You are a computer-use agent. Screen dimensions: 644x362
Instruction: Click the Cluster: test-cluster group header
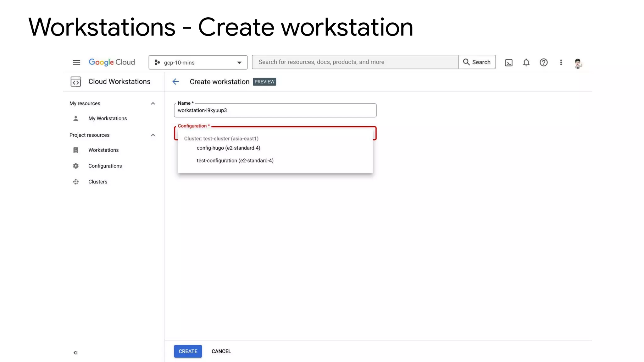click(x=221, y=139)
